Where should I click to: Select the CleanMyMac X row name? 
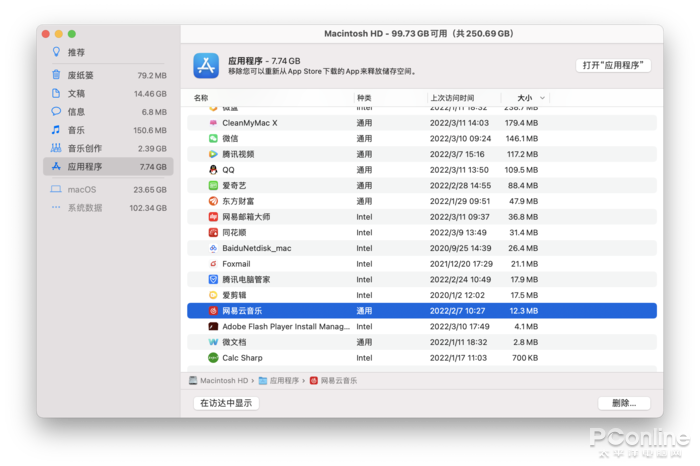(x=250, y=123)
